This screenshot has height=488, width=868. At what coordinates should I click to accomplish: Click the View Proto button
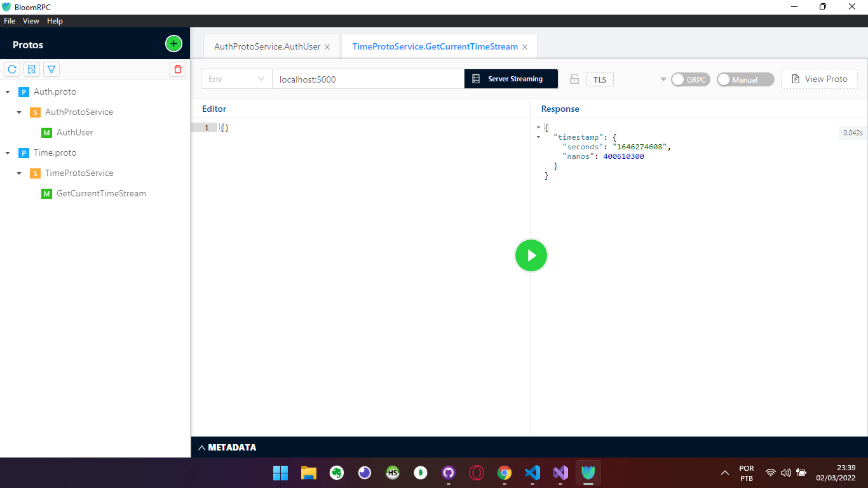(x=819, y=79)
